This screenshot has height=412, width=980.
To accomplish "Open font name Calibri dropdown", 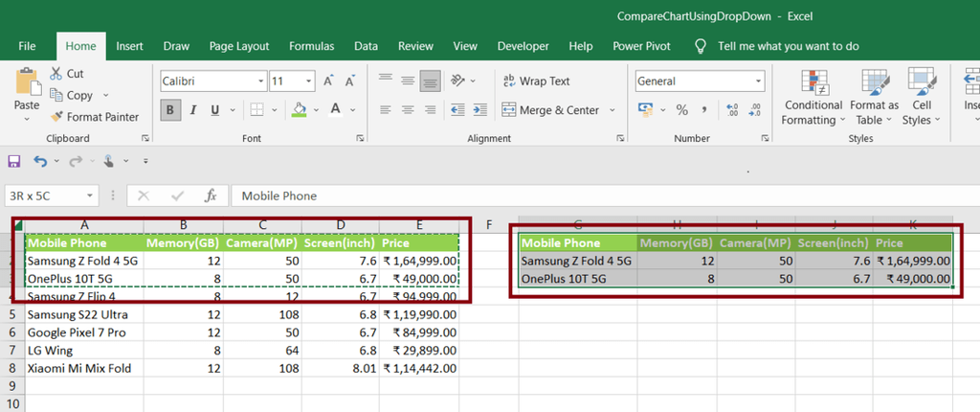I will click(x=261, y=81).
